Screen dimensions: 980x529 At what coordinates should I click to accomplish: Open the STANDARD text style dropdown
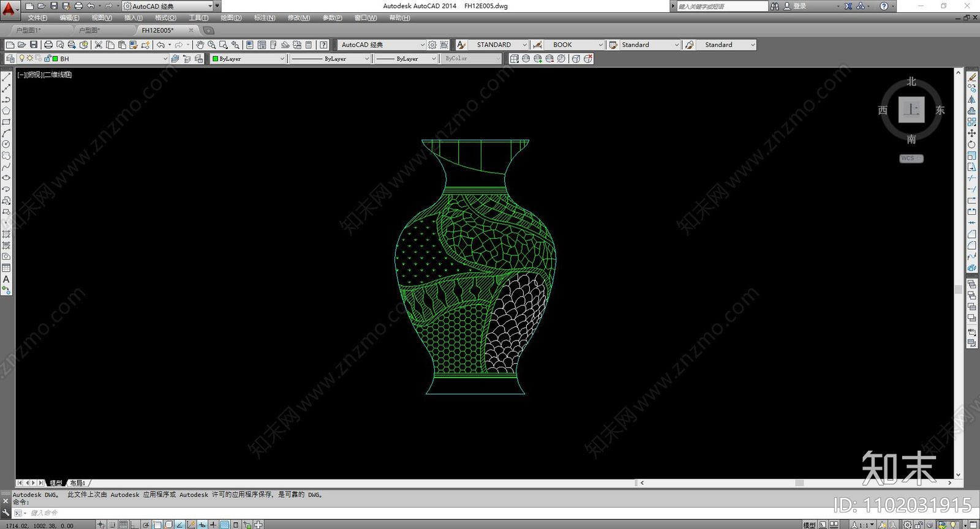pos(524,45)
